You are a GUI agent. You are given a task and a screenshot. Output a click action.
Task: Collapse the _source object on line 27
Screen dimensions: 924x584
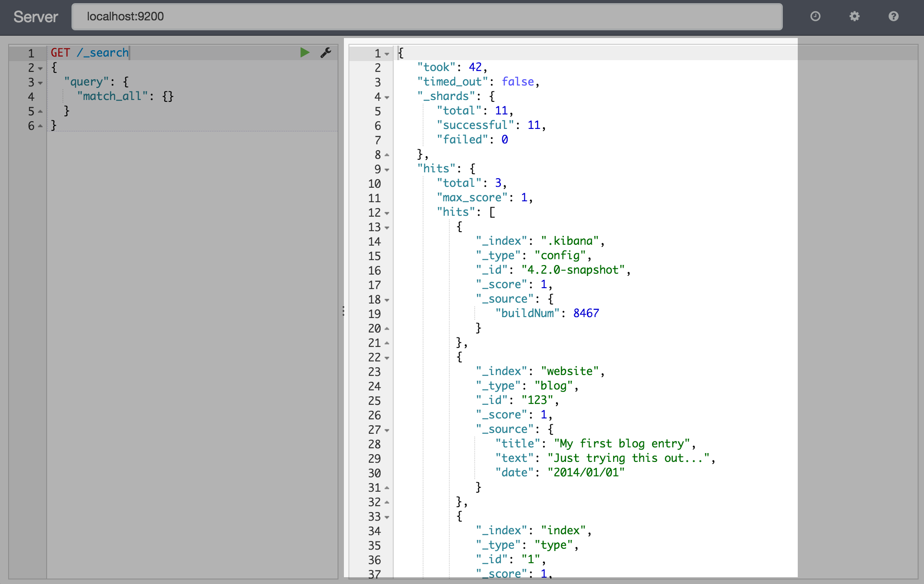click(388, 428)
